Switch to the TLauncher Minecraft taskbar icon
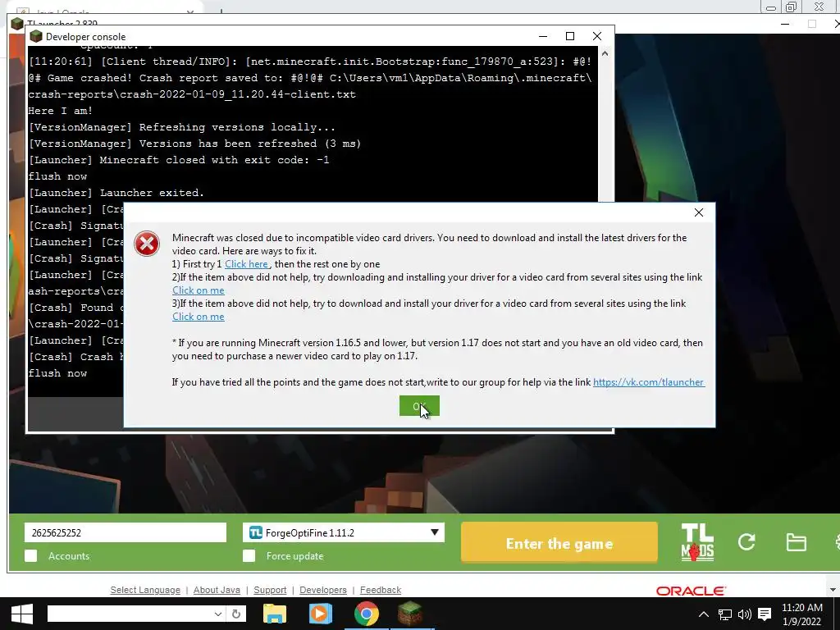This screenshot has height=630, width=840. tap(410, 614)
